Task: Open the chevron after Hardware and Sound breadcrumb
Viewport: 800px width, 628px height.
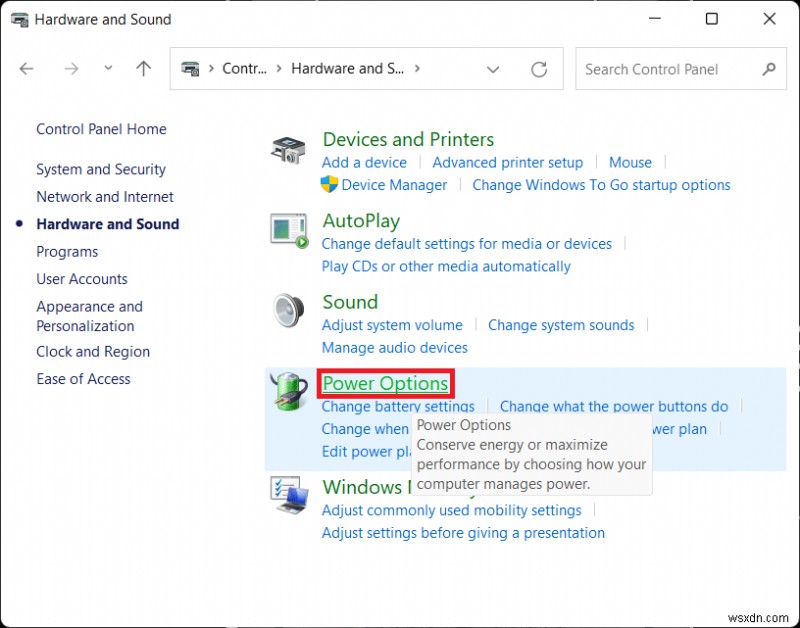Action: (x=417, y=68)
